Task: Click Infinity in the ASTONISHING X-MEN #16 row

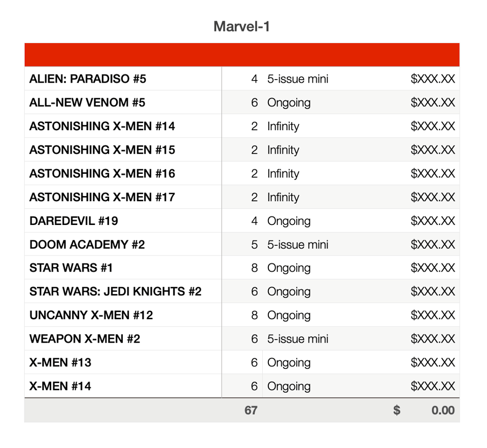Action: tap(283, 174)
